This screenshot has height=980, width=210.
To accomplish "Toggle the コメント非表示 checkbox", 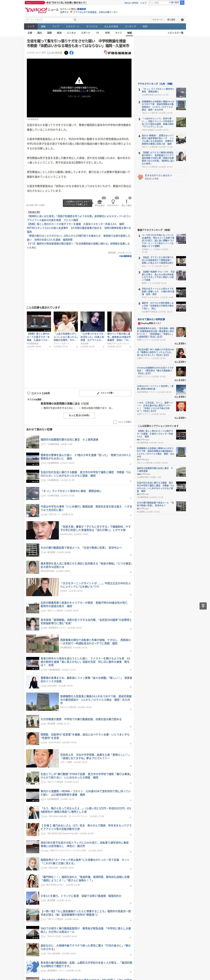I will 115,422.
